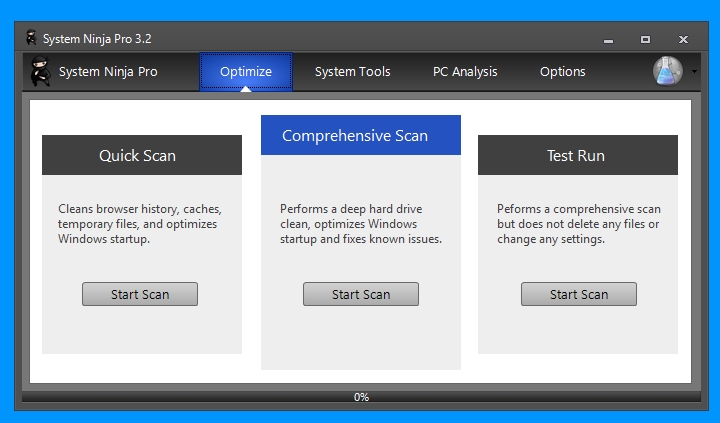Viewport: 720px width, 423px height.
Task: Switch to the Optimize tab
Action: (246, 72)
